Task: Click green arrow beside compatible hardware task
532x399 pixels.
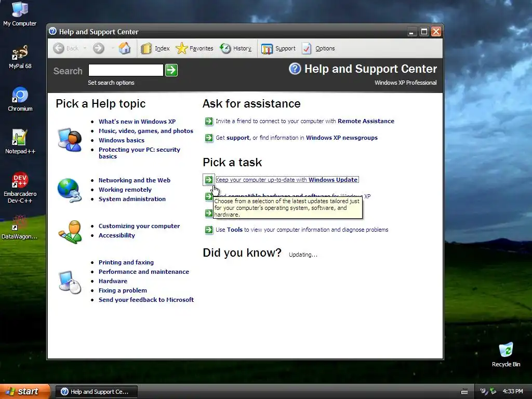Action: point(209,196)
